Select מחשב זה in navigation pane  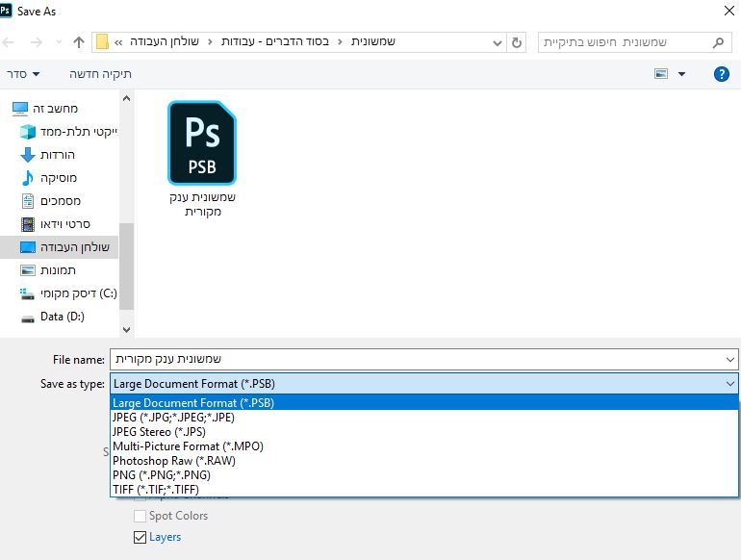click(x=45, y=109)
